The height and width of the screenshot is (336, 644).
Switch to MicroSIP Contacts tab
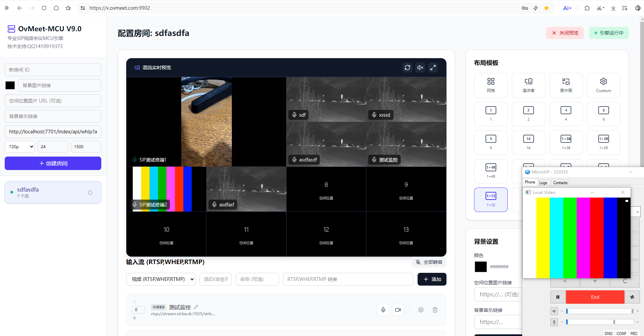(560, 183)
